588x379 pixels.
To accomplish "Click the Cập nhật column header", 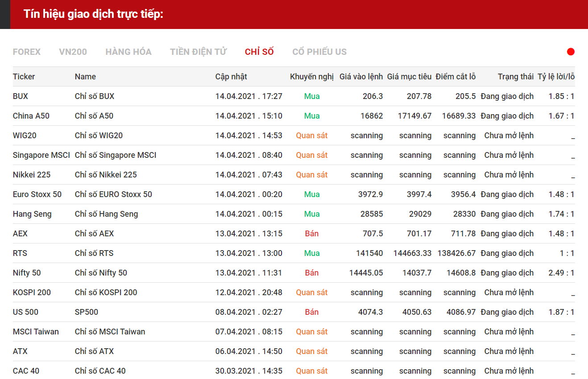I will [x=231, y=77].
